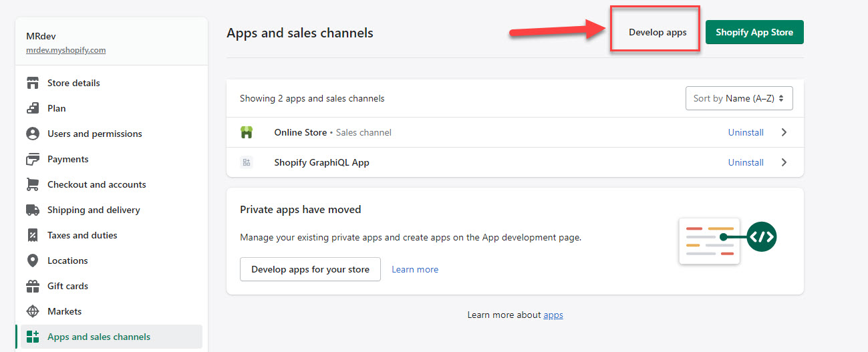Uninstall the Shopify GraphiQL App

tap(746, 162)
